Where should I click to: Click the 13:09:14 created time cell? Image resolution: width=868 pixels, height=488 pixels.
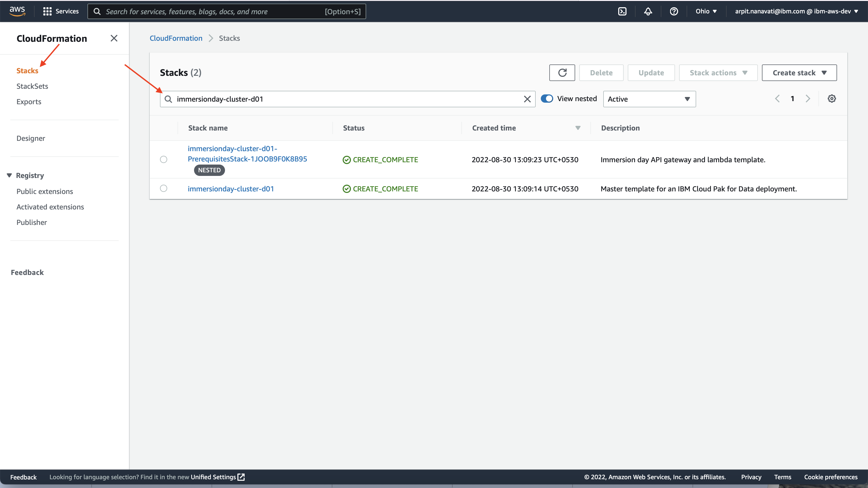[525, 189]
